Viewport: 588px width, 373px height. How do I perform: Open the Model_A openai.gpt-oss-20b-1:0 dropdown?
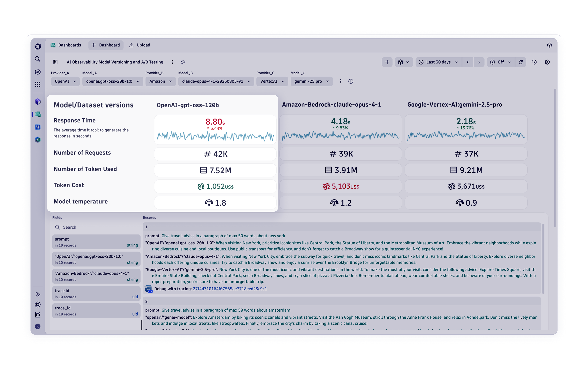(113, 81)
